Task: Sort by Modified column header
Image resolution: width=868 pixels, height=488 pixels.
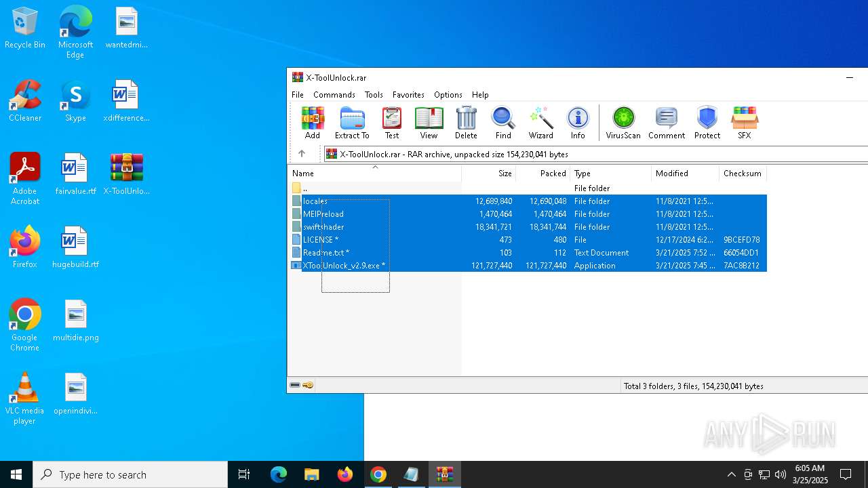Action: pyautogui.click(x=685, y=174)
